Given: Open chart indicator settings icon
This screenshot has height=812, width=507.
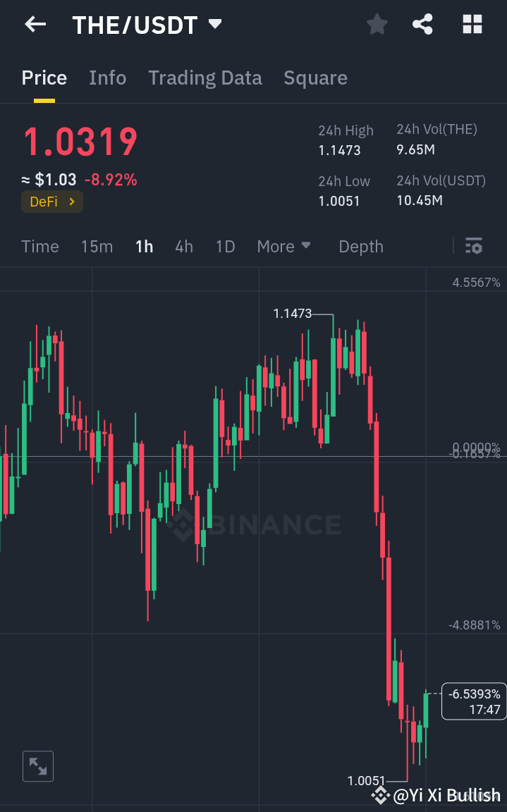Looking at the screenshot, I should pyautogui.click(x=474, y=246).
